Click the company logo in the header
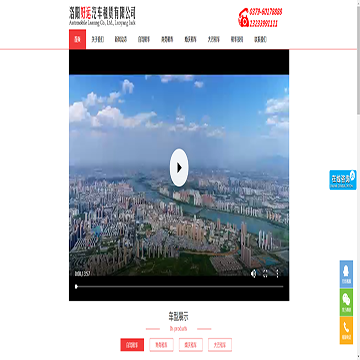The width and height of the screenshot is (360, 360). click(102, 16)
